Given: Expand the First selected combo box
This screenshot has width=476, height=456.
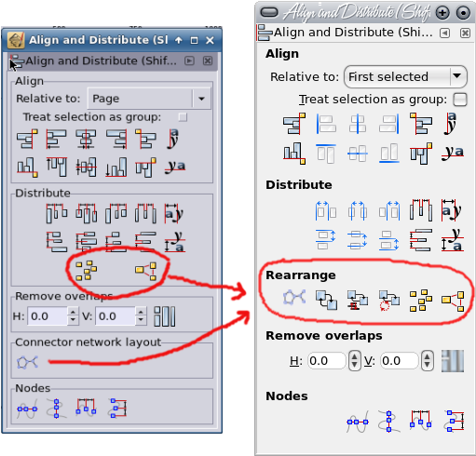Looking at the screenshot, I should [405, 76].
